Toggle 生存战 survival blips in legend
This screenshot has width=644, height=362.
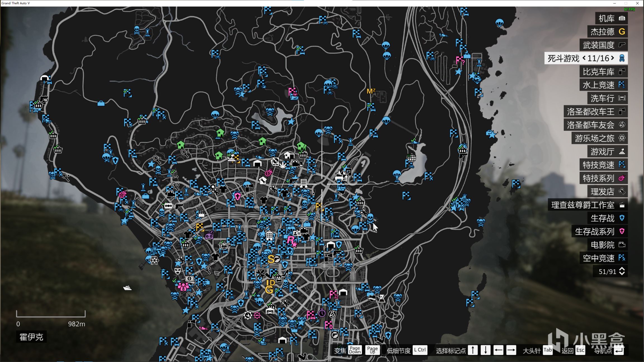click(607, 218)
